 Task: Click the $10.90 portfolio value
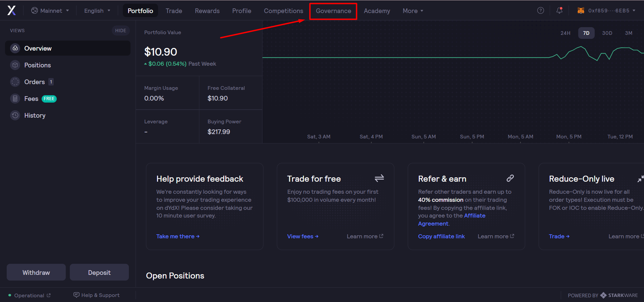[161, 52]
